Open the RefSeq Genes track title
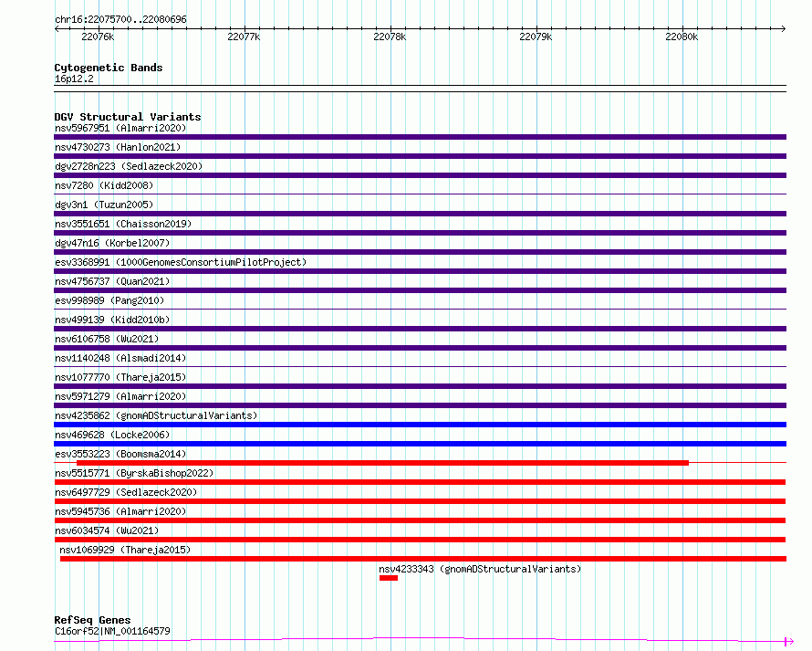The height and width of the screenshot is (651, 812). tap(92, 620)
